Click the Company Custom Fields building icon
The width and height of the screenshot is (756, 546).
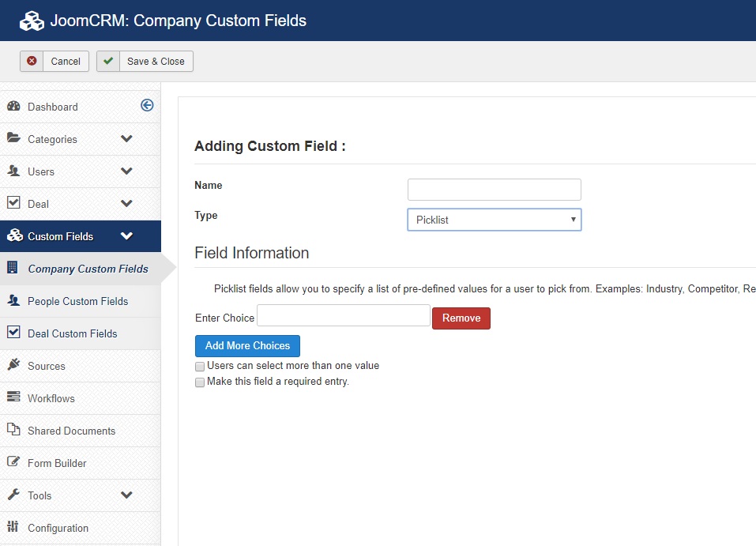click(13, 267)
